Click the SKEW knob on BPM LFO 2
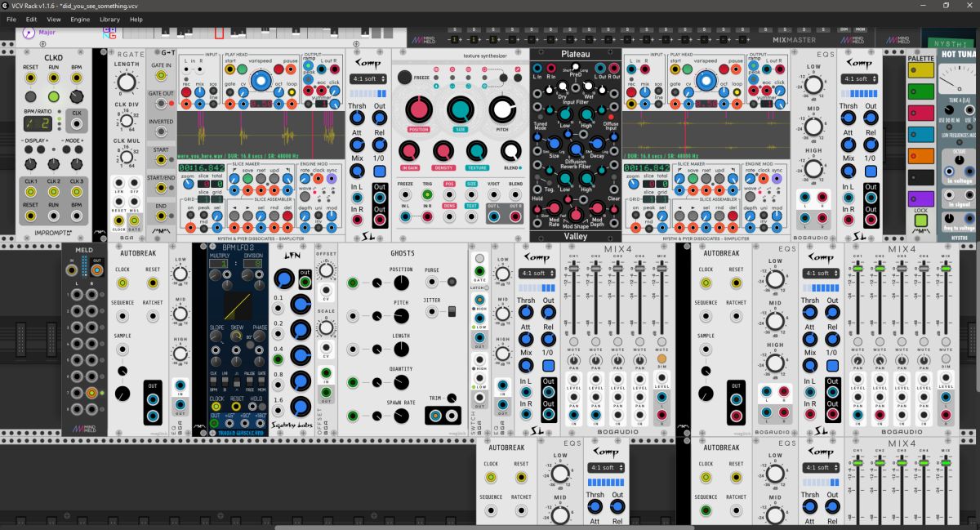 pos(236,336)
